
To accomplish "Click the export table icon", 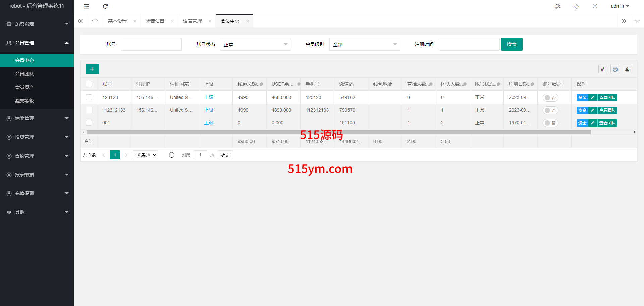I will pos(627,69).
